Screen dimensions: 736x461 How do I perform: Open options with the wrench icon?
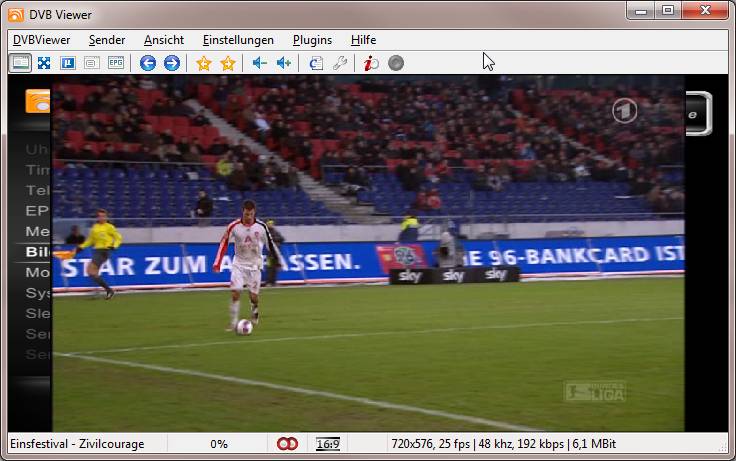tap(340, 63)
